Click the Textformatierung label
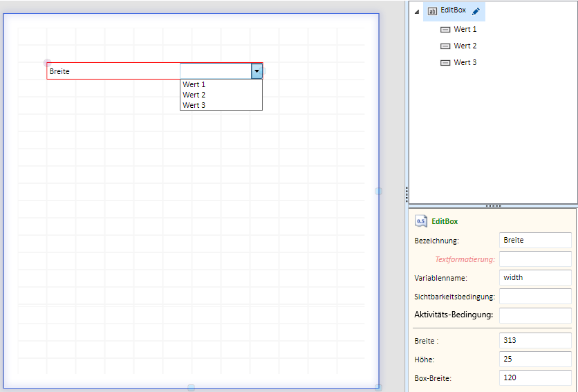Viewport: 578px width, 392px height. [465, 259]
